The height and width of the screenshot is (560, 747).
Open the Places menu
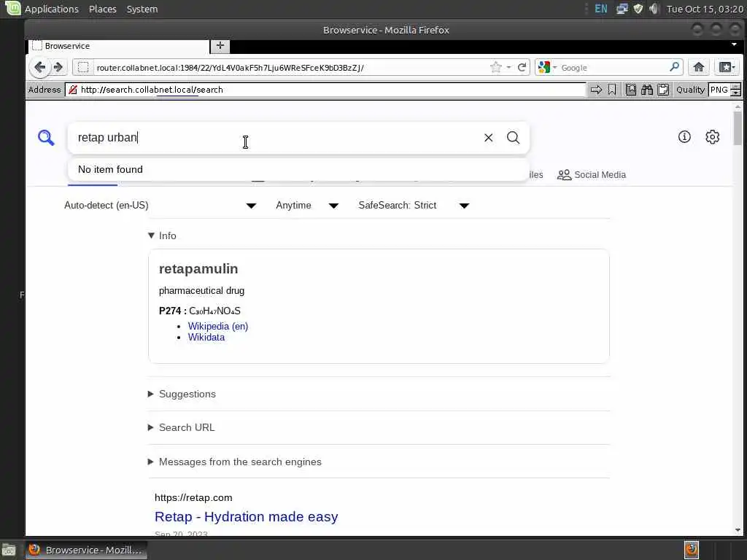click(x=102, y=9)
